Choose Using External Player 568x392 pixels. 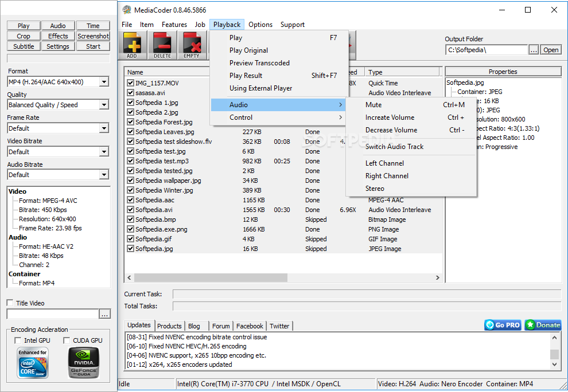pos(279,88)
